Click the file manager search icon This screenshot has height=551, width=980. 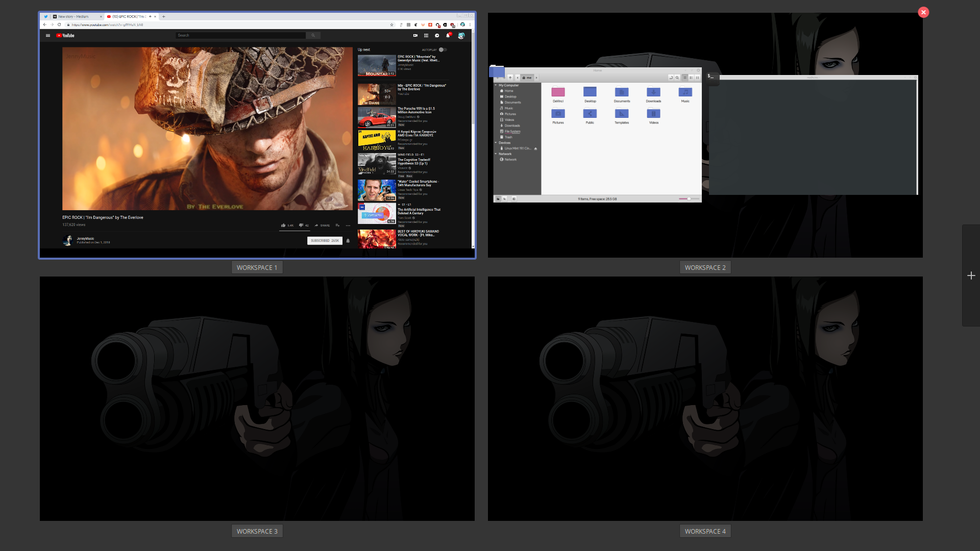click(x=677, y=78)
